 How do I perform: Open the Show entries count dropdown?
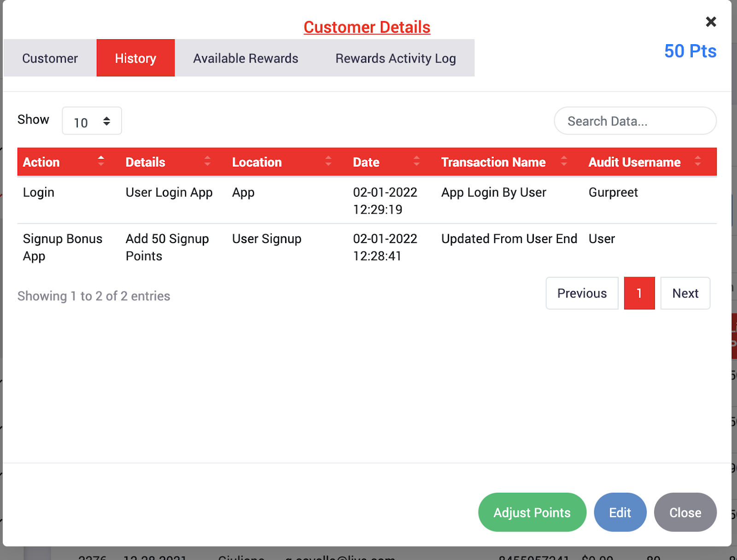pos(92,121)
